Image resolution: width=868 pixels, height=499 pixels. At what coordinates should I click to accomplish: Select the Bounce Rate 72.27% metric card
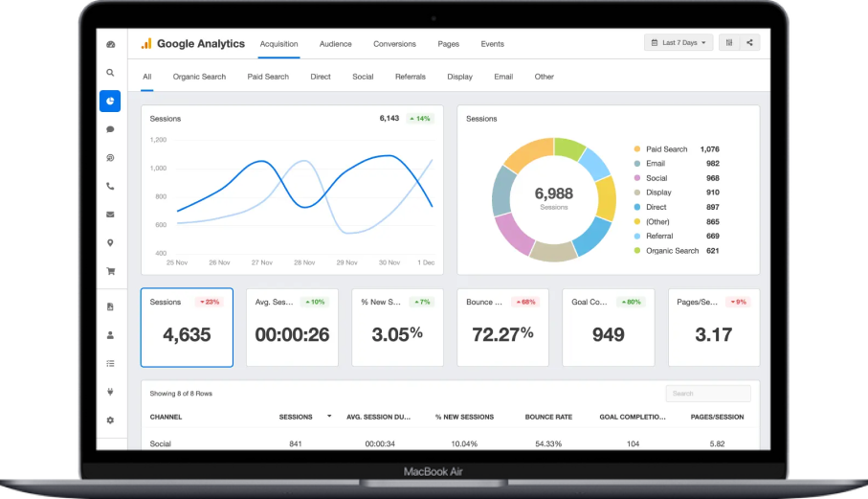click(x=502, y=327)
